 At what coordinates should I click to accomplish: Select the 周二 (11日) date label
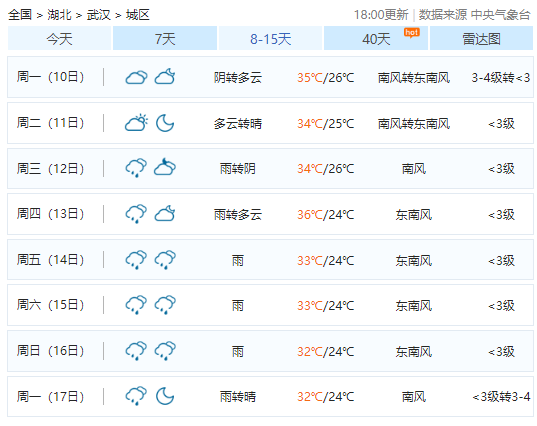[x=50, y=123]
